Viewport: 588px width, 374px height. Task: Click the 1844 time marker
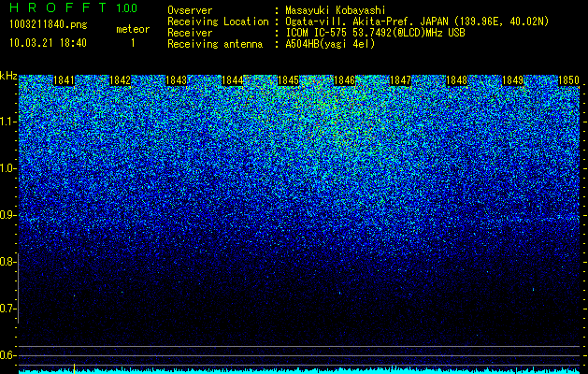[x=233, y=80]
